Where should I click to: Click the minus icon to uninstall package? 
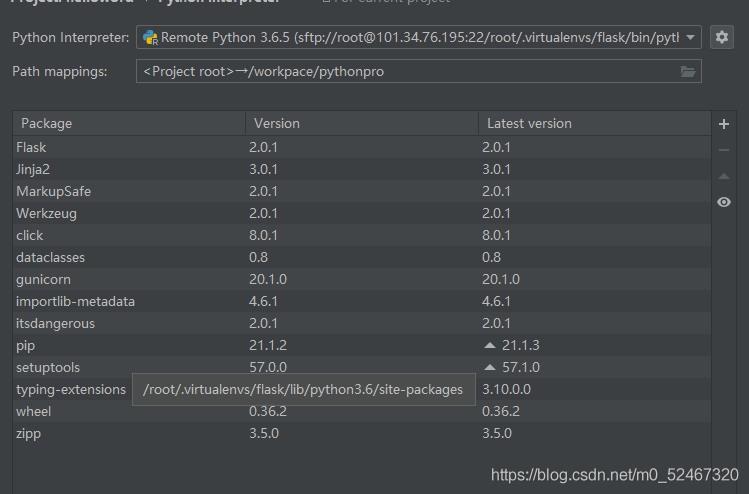[724, 150]
